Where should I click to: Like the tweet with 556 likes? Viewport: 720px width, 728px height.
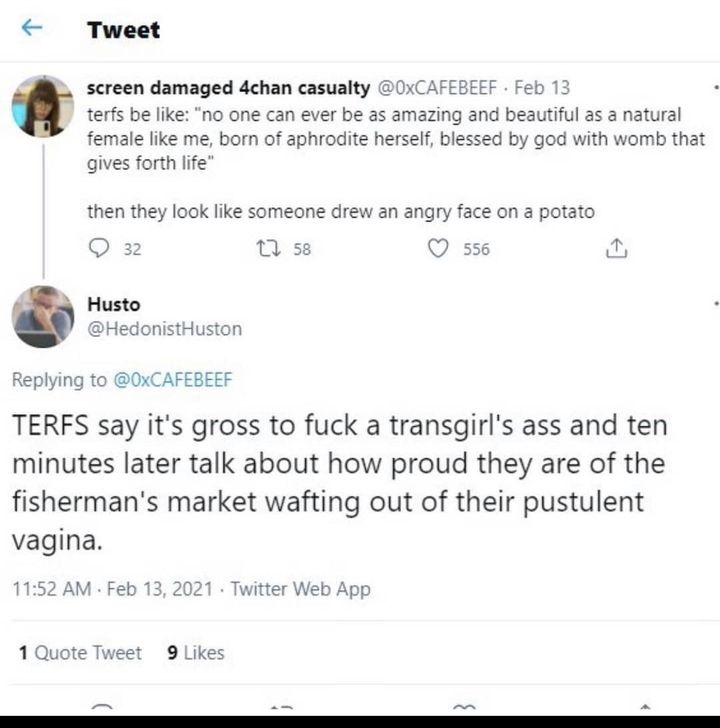point(438,248)
